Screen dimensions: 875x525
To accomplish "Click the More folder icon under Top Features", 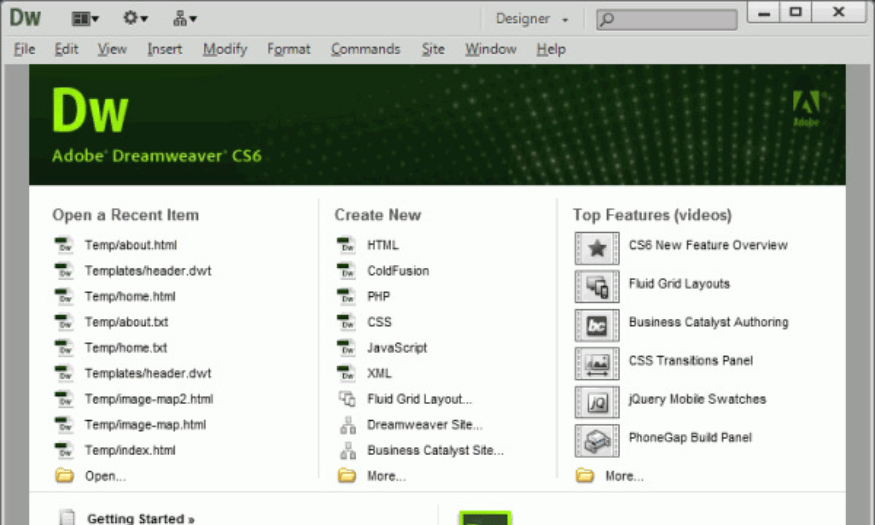I will [x=585, y=475].
